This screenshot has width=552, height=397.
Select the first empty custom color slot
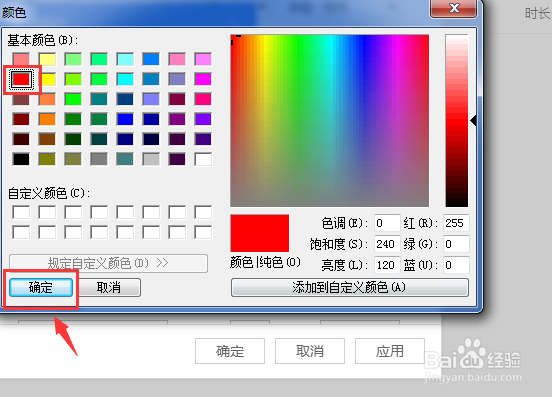tap(21, 212)
